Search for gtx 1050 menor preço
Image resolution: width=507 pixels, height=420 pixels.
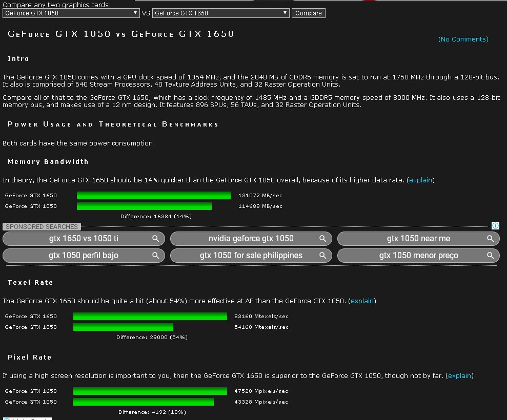pos(418,255)
